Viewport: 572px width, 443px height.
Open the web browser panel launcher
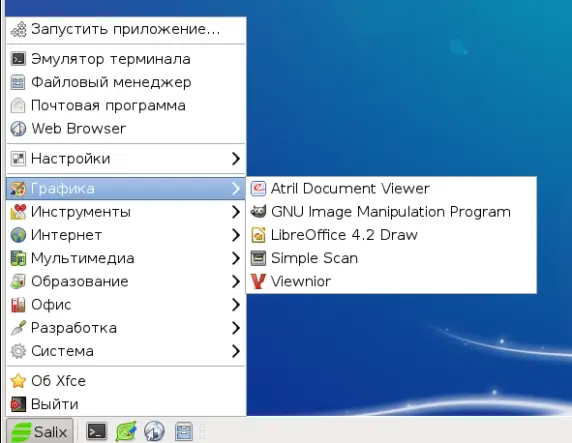(154, 431)
